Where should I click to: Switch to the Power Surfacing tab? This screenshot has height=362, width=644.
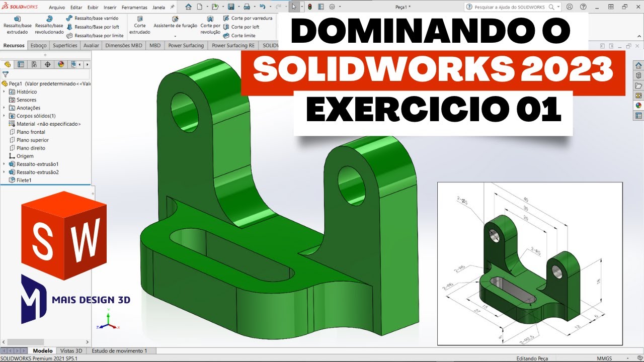(186, 45)
